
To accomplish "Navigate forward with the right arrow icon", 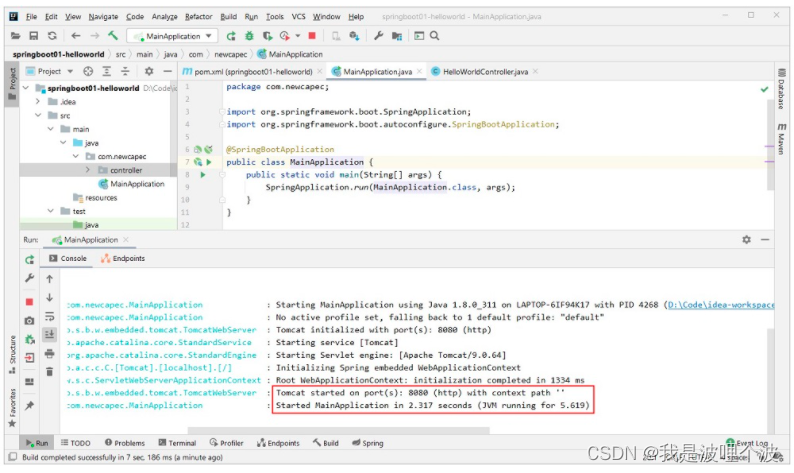I will [x=95, y=36].
